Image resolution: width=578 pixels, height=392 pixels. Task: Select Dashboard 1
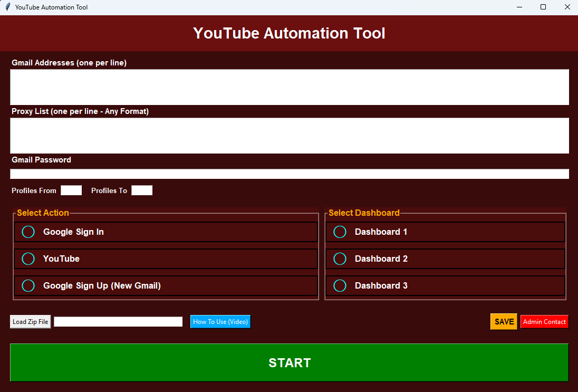(445, 232)
